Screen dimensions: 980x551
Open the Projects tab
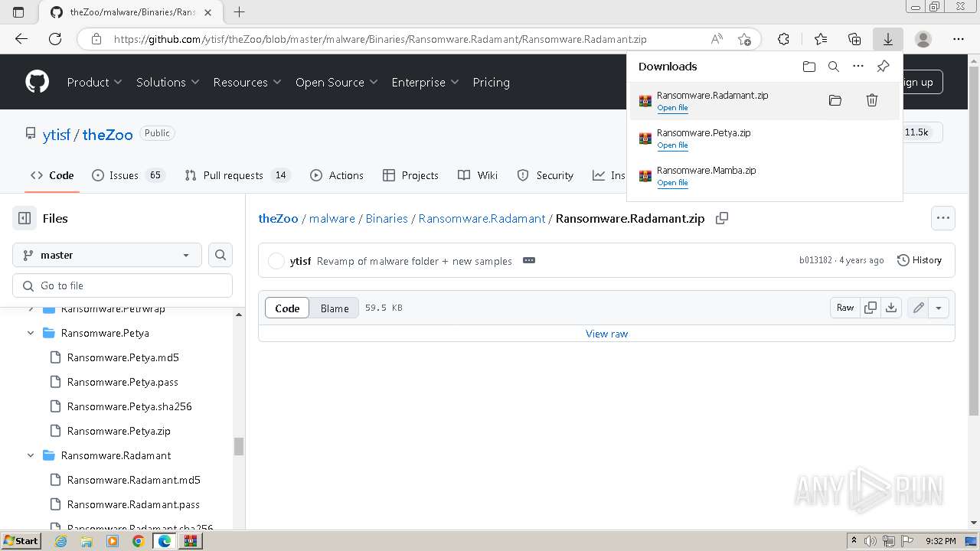(x=411, y=175)
